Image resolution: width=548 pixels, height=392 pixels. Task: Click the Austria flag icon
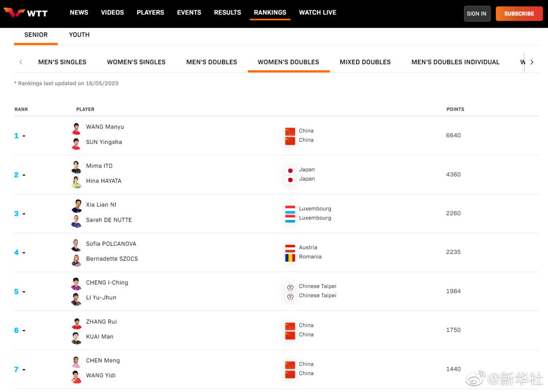tap(290, 249)
